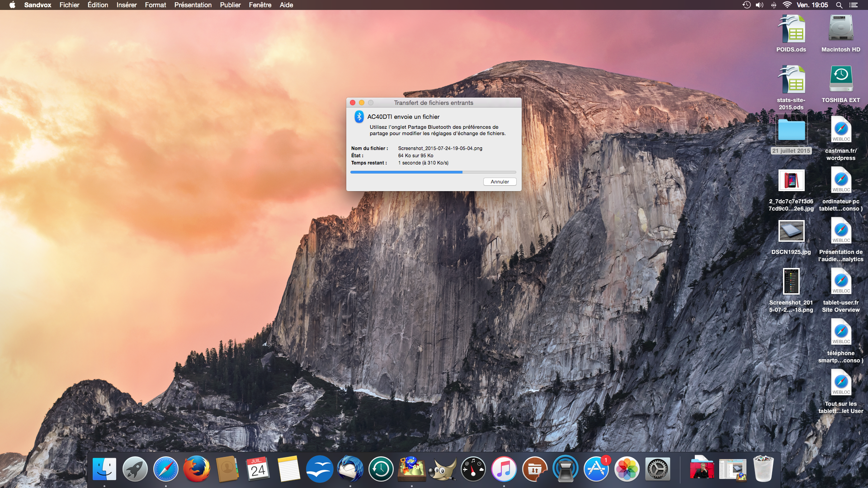The image size is (868, 488).
Task: Open the Wi-Fi status menu
Action: [787, 5]
